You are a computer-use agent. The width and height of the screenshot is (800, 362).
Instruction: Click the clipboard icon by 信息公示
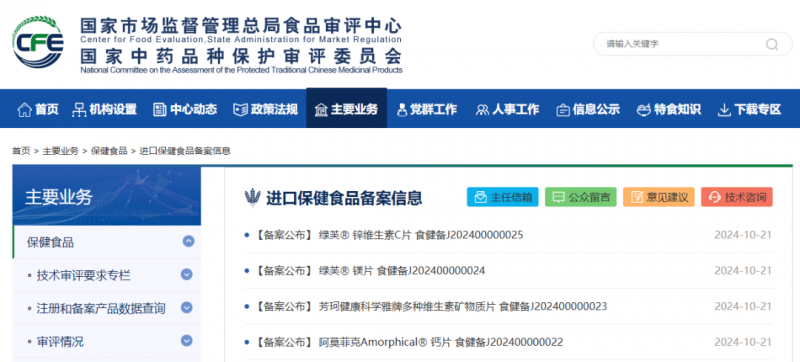click(563, 110)
